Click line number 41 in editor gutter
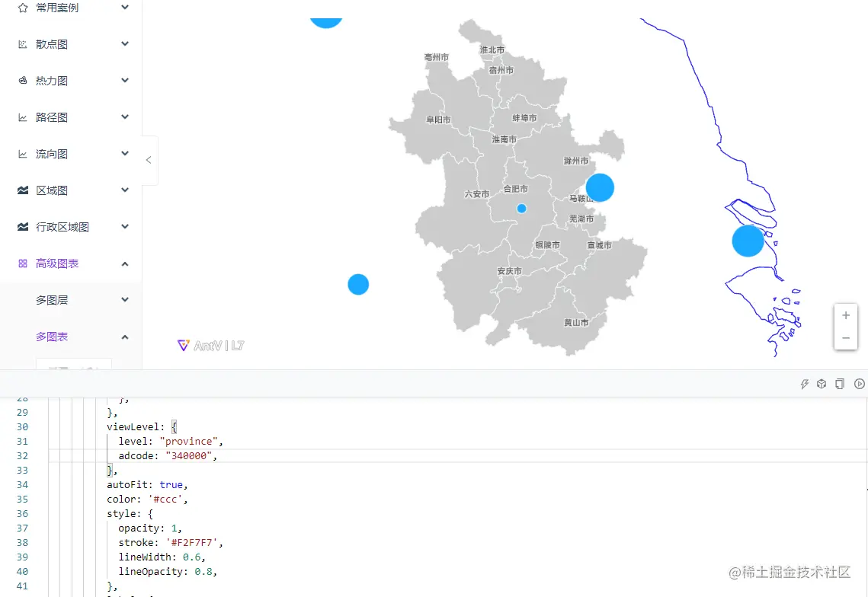Image resolution: width=868 pixels, height=597 pixels. (x=22, y=586)
